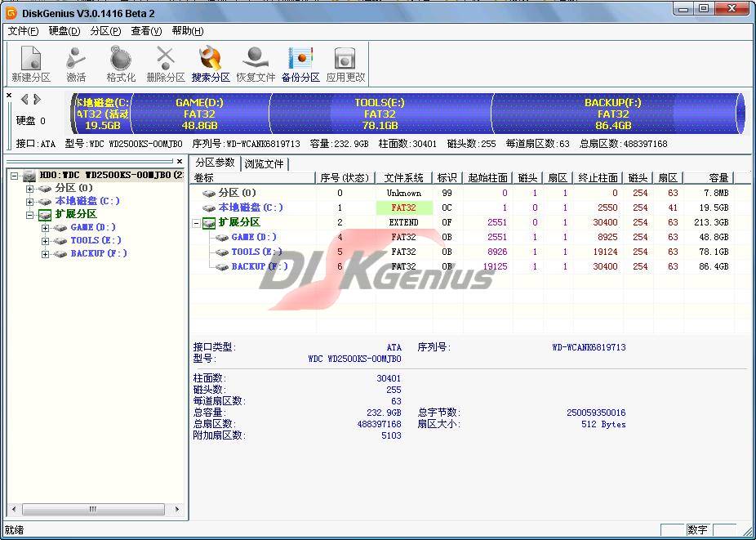Go to next disk with right arrow
Image resolution: width=756 pixels, height=540 pixels.
coord(37,100)
